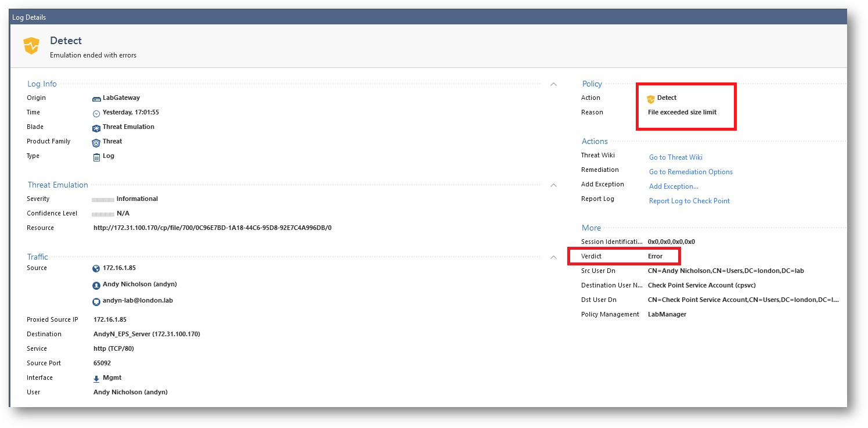
Task: Click the Traffic section heading
Action: [38, 257]
